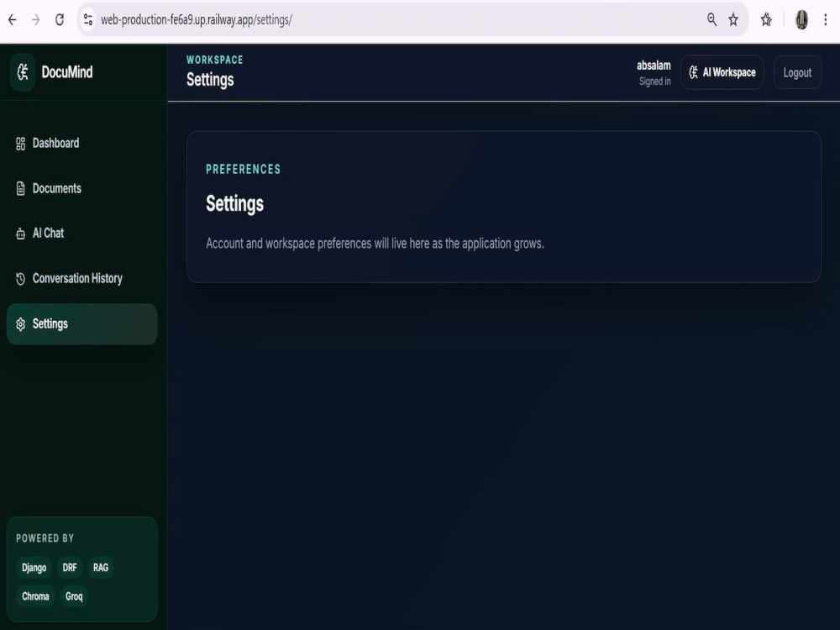Reload the page with the refresh icon
The height and width of the screenshot is (630, 840).
pos(60,20)
